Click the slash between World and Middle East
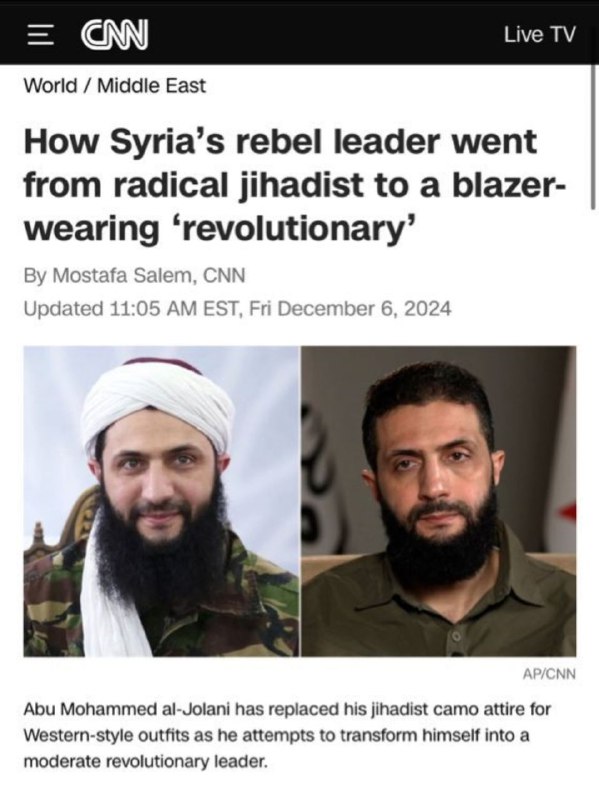 [x=87, y=86]
